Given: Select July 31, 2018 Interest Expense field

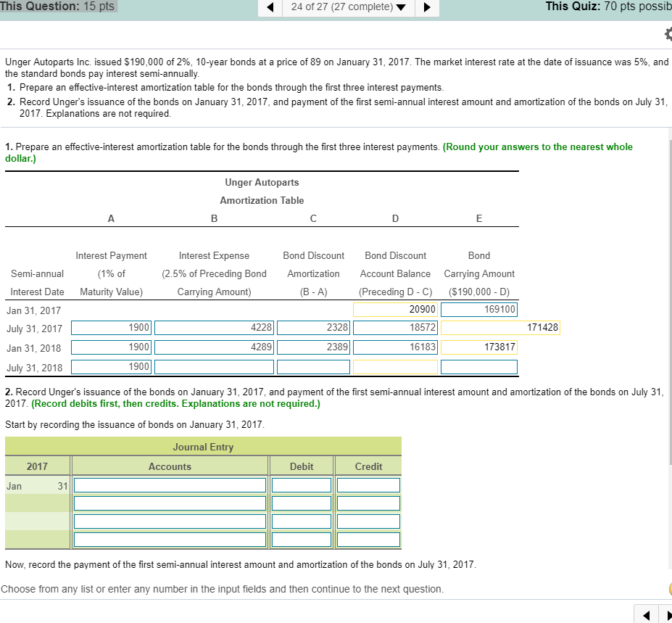Looking at the screenshot, I should click(214, 367).
